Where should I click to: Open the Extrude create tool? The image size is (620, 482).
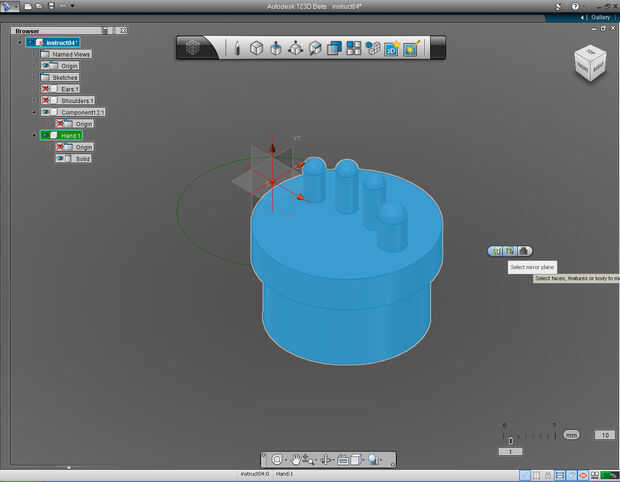click(x=276, y=48)
